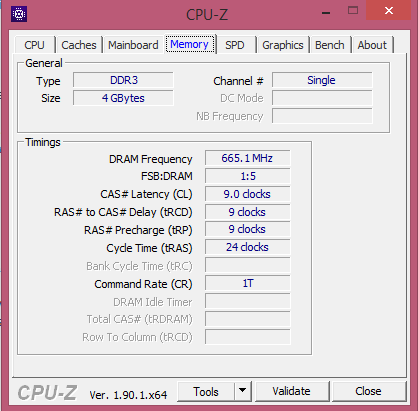The height and width of the screenshot is (411, 418).
Task: Open the Bench tab
Action: point(330,45)
